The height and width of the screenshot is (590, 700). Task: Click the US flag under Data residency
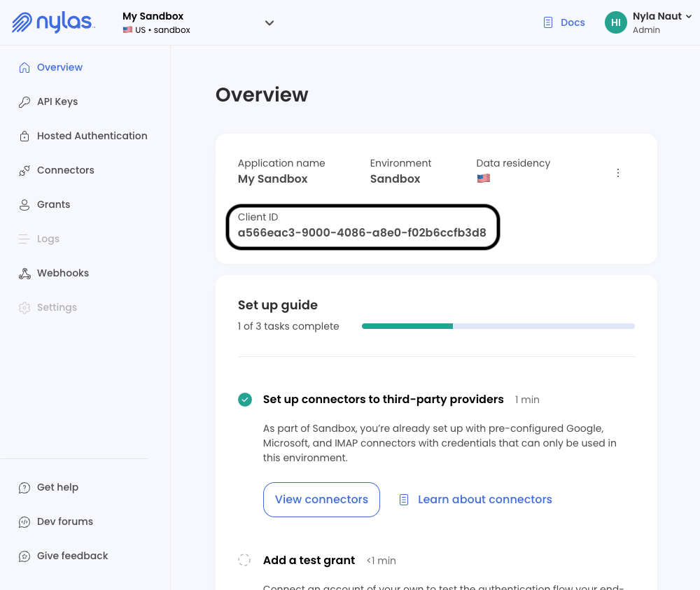pos(484,178)
